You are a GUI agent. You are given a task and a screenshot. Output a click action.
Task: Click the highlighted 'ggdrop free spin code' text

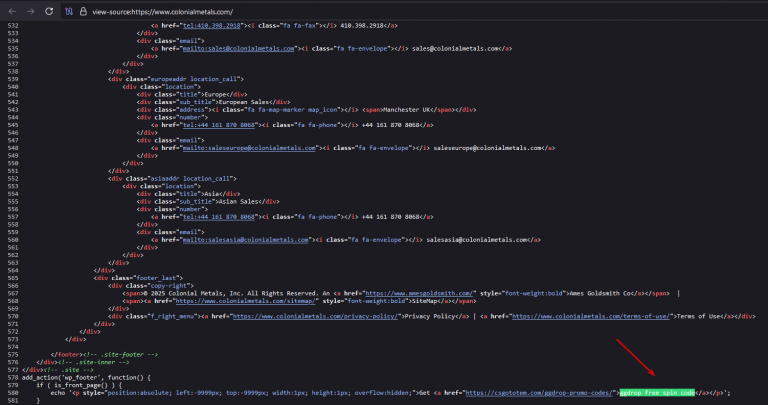click(x=657, y=393)
